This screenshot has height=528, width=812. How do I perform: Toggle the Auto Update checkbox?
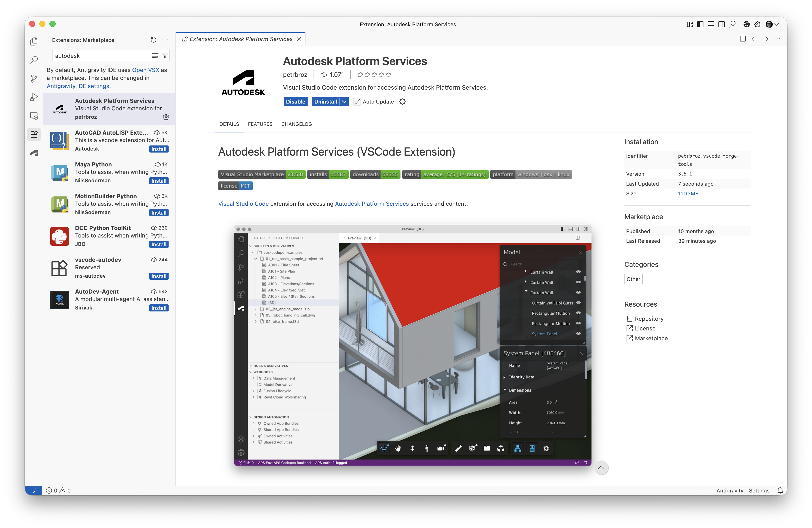point(357,102)
